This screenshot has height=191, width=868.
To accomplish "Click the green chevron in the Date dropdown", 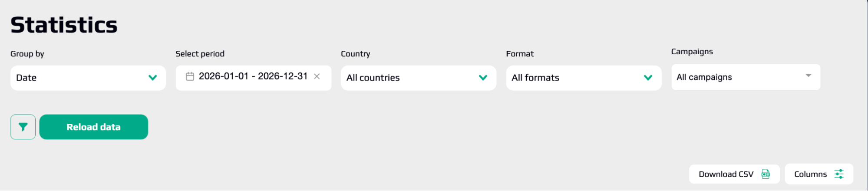I will tap(152, 78).
